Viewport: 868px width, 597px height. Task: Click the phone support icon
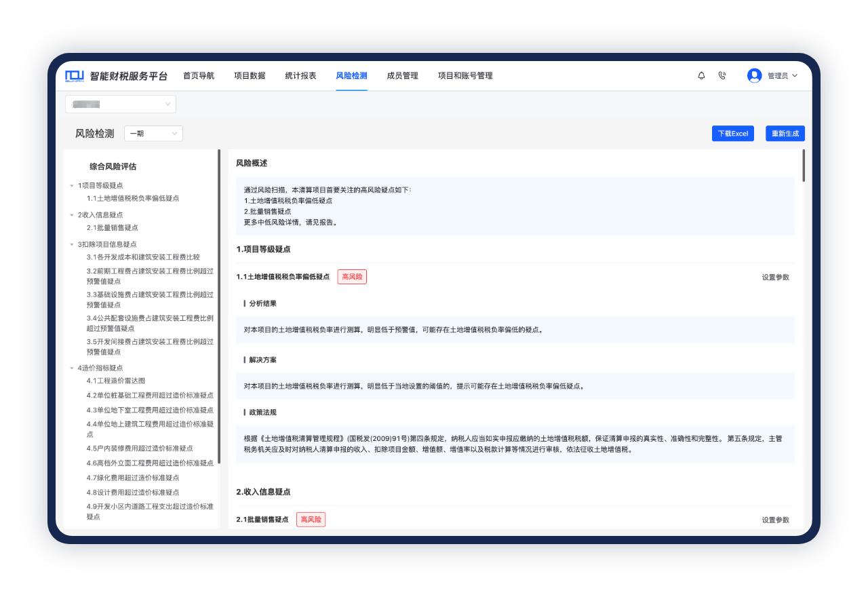[722, 76]
